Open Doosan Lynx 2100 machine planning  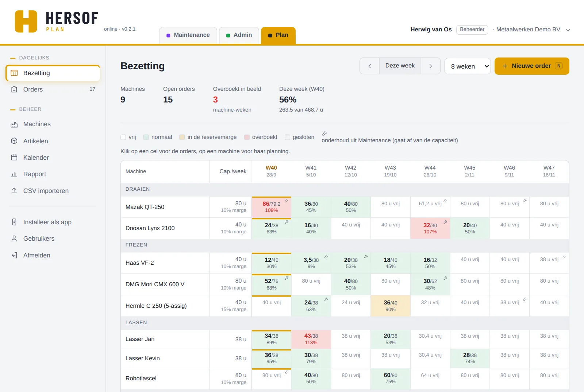coord(150,228)
